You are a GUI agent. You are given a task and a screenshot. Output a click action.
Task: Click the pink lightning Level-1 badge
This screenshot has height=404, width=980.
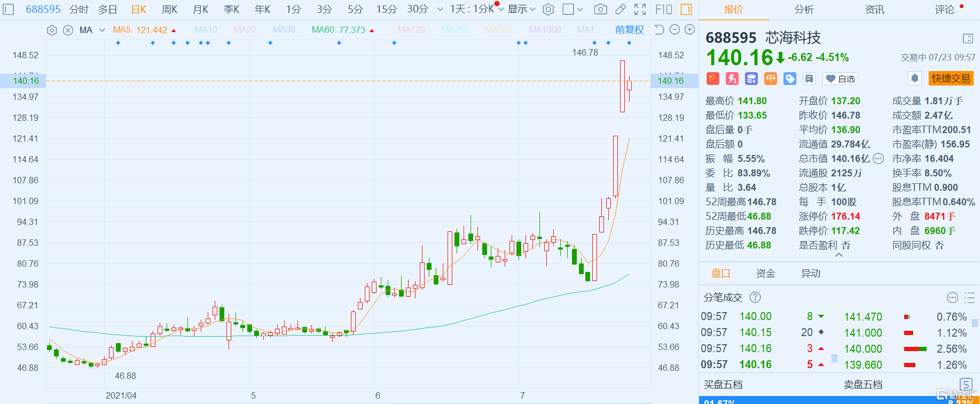[732, 79]
